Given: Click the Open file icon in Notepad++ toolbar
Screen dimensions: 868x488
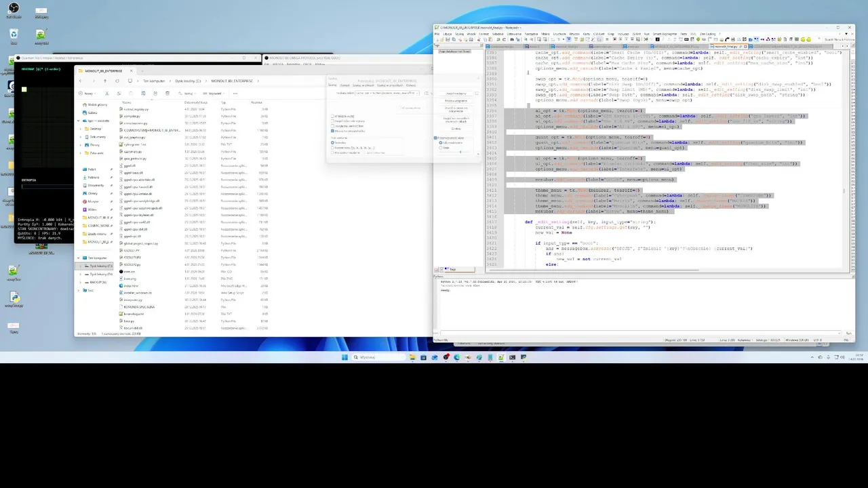Looking at the screenshot, I should click(x=442, y=39).
